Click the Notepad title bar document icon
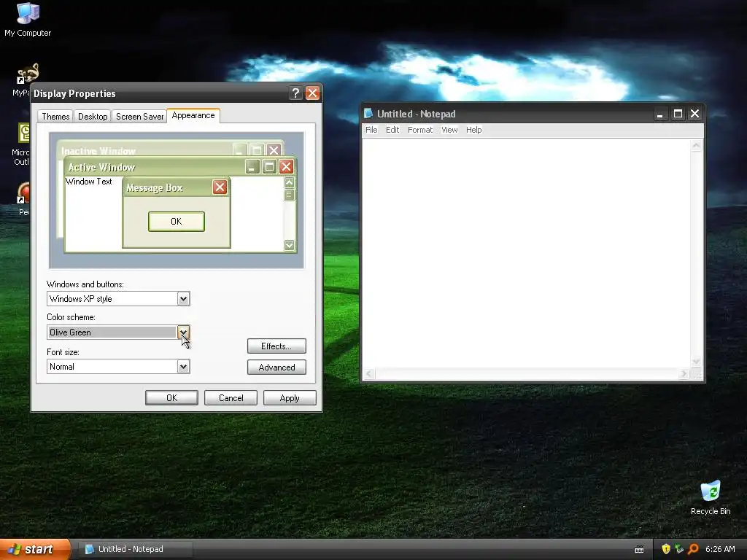This screenshot has height=560, width=747. pos(368,113)
